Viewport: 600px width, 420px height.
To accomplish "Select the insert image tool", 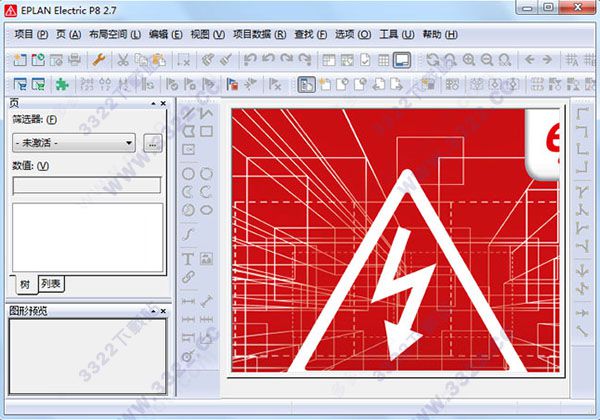I will 206,259.
